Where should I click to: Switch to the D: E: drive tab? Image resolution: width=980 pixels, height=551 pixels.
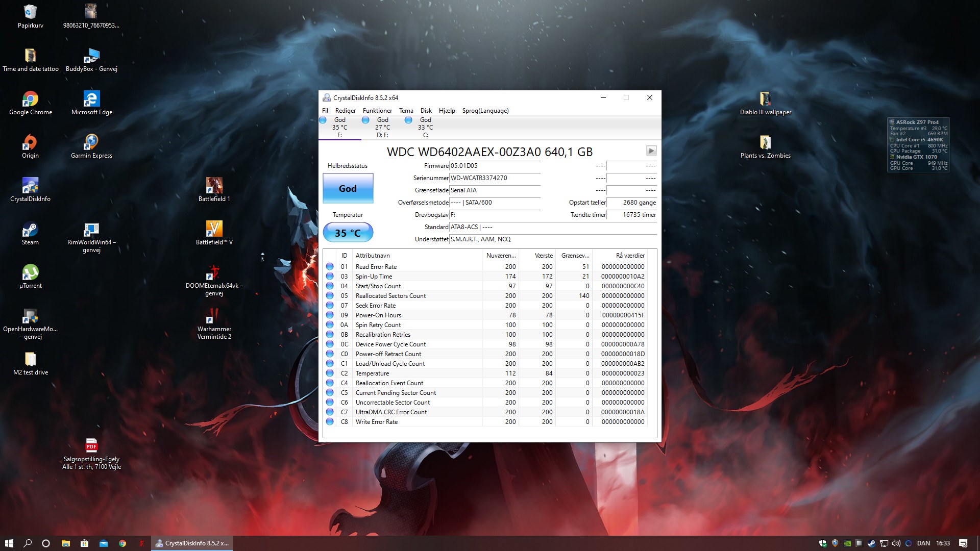(x=382, y=128)
